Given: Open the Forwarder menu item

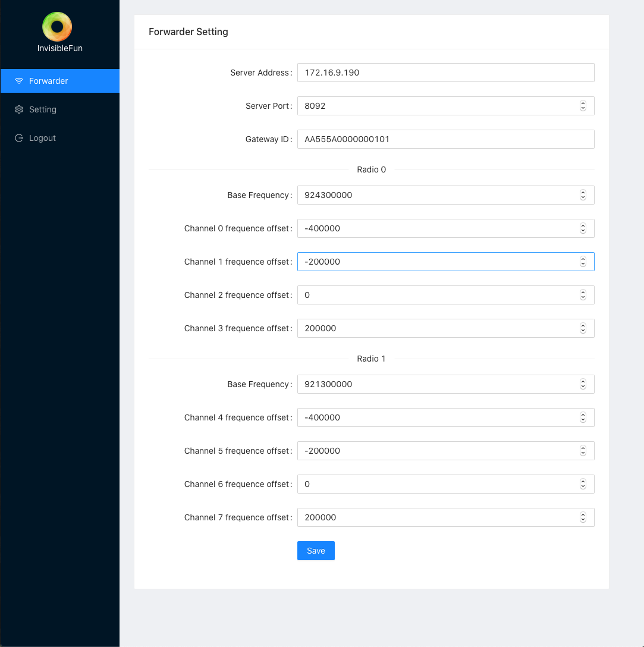Looking at the screenshot, I should coord(49,81).
